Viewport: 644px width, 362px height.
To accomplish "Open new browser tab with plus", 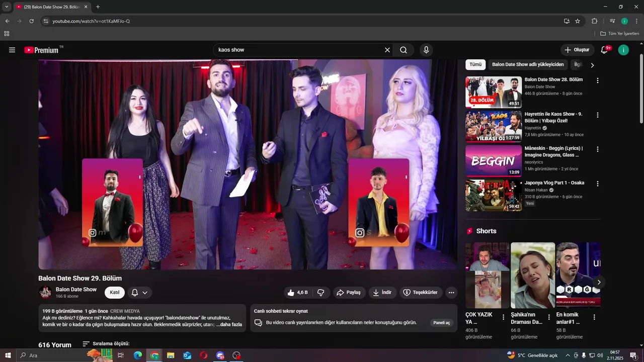I will 98,7.
